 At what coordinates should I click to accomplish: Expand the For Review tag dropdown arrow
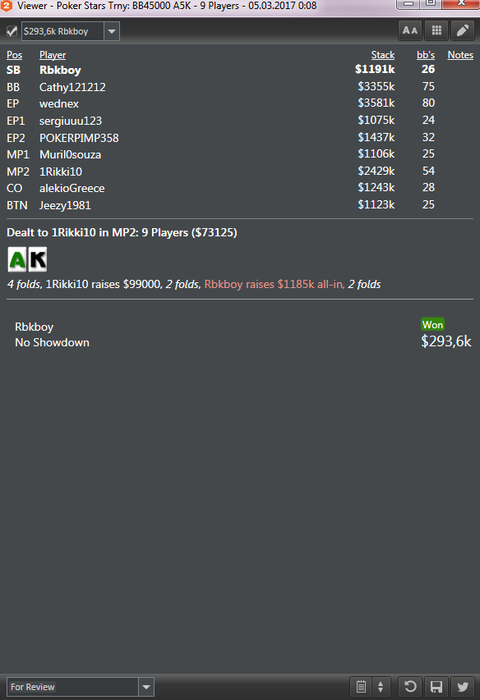(x=146, y=687)
